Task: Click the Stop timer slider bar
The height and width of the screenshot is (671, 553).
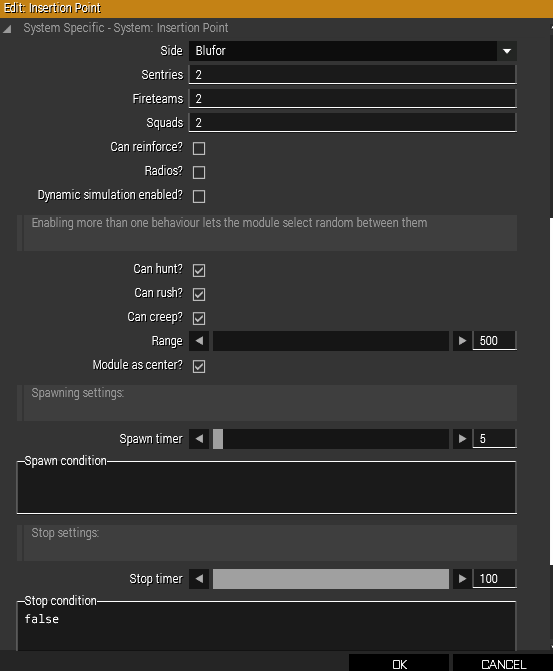Action: 331,579
